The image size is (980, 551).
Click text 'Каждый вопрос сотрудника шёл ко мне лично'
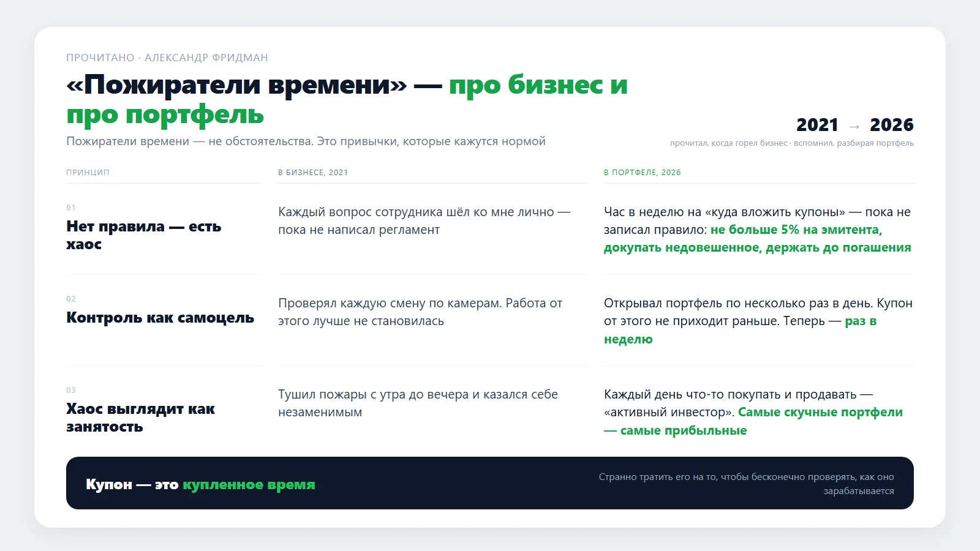click(416, 212)
